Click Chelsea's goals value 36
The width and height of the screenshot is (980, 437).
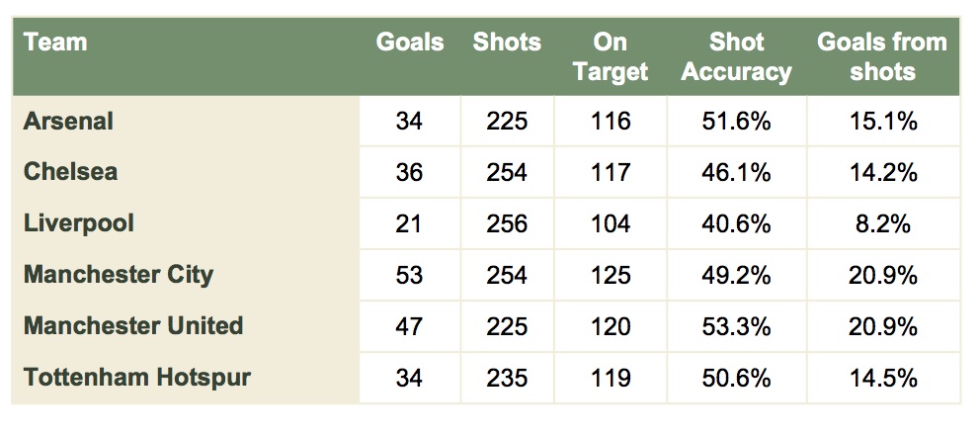click(x=409, y=173)
